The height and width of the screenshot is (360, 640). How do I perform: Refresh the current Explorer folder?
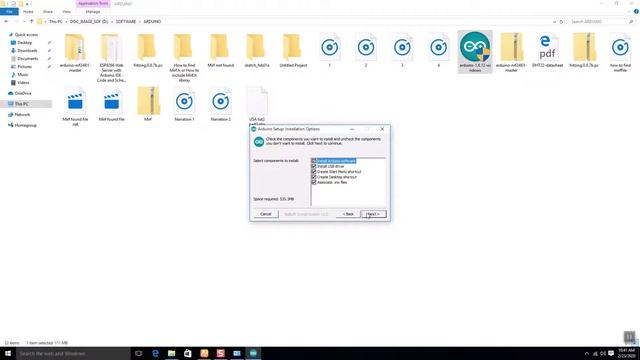coord(561,22)
